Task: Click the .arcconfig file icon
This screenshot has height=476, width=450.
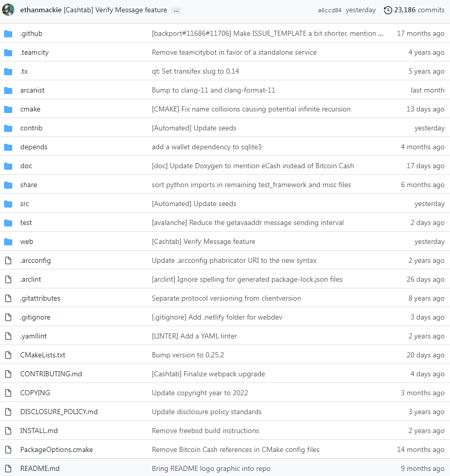Action: point(8,260)
